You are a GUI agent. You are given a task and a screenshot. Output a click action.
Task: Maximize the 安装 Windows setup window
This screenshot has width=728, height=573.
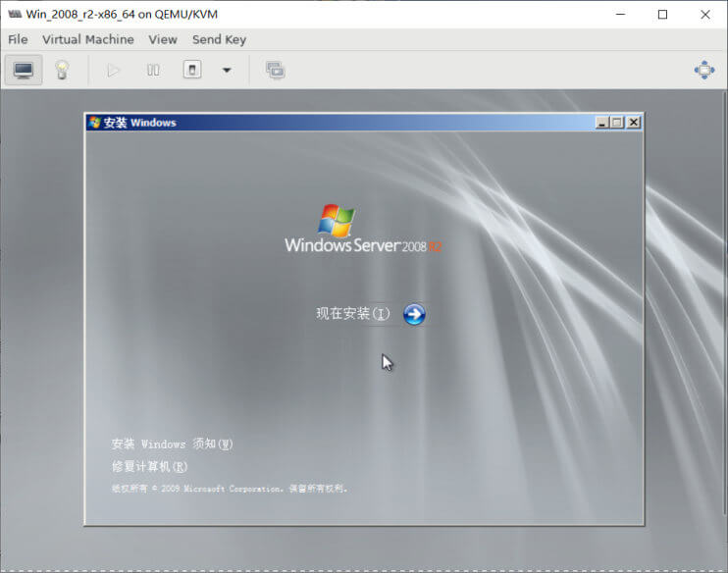pos(617,123)
